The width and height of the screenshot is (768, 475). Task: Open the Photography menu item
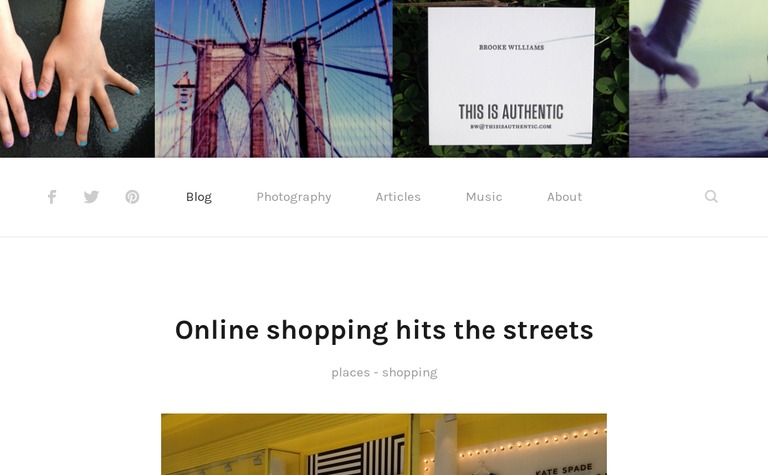[x=294, y=197]
